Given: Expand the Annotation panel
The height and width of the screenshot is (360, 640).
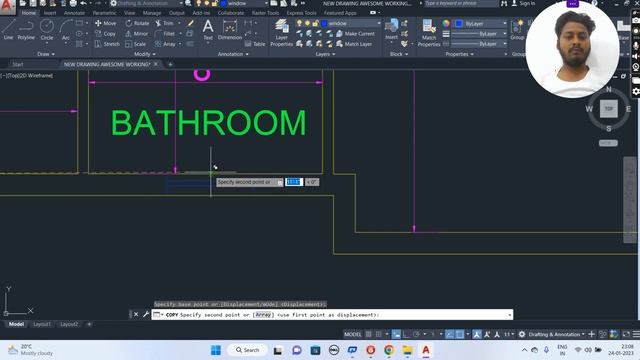Looking at the screenshot, I should tap(233, 54).
